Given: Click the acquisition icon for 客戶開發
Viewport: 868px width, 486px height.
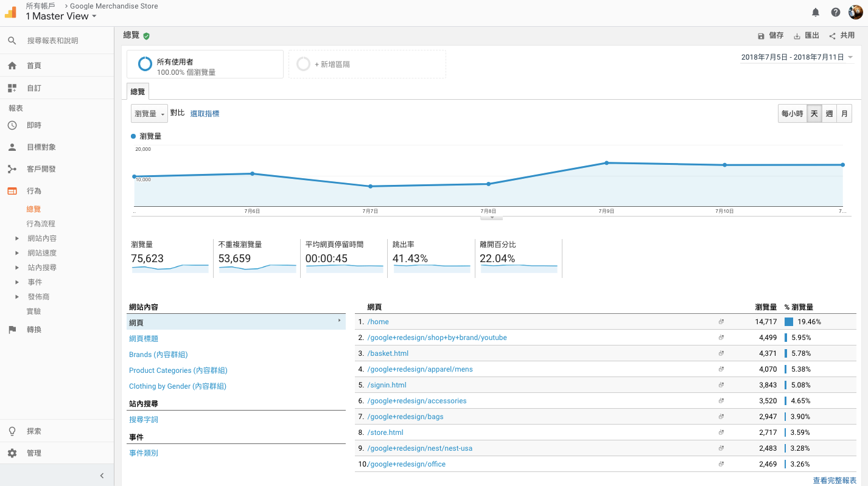Looking at the screenshot, I should (x=12, y=169).
